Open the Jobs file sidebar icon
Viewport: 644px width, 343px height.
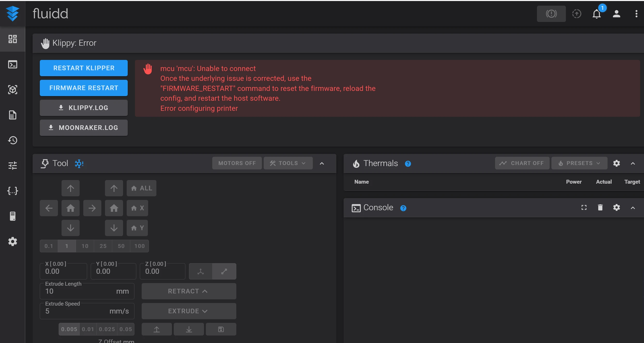[x=12, y=115]
